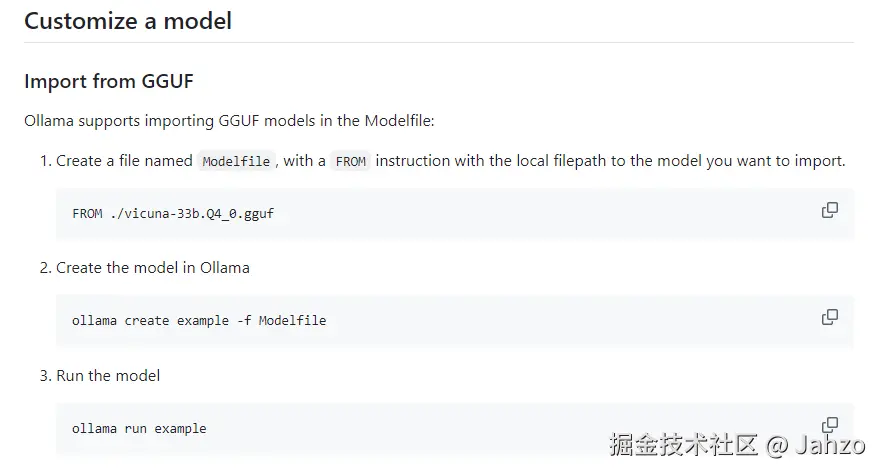Click the word "Modelfile:" ending the intro sentence
Image resolution: width=881 pixels, height=474 pixels.
point(400,121)
